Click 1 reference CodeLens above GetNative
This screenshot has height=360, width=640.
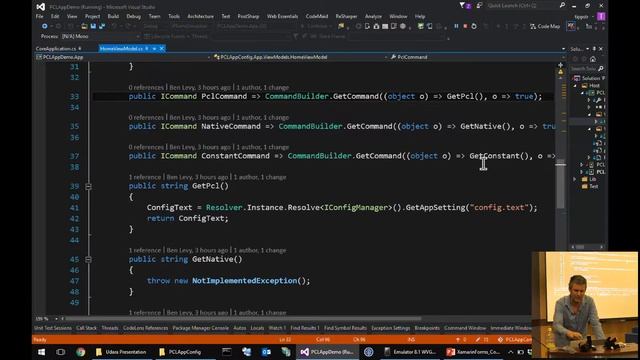pos(145,250)
